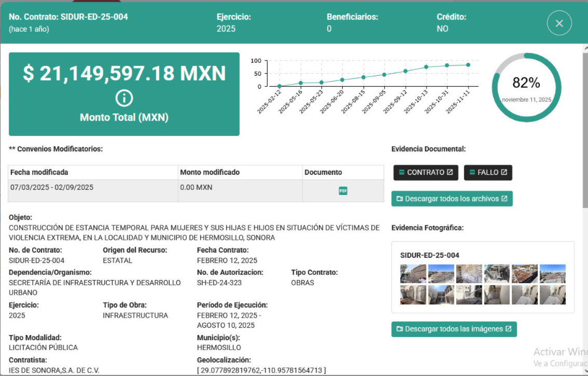Image resolution: width=588 pixels, height=376 pixels.
Task: Open last photo thumbnail in top row
Action: point(552,273)
